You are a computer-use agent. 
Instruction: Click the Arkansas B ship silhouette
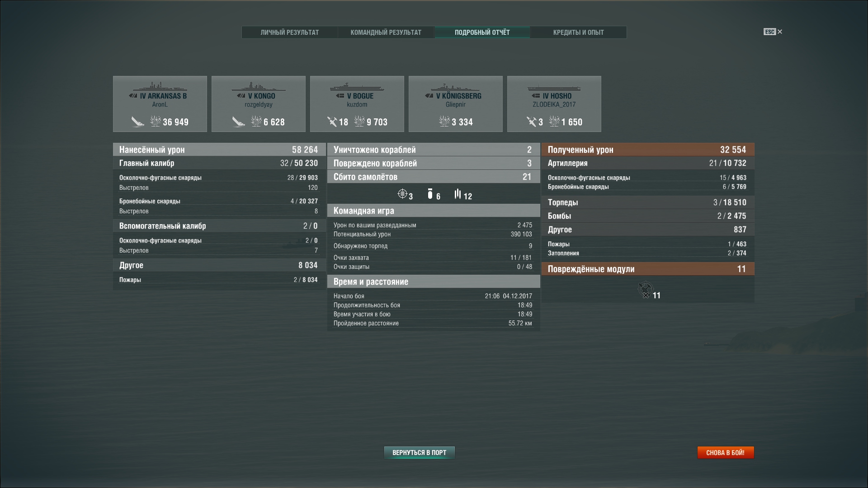pyautogui.click(x=160, y=86)
